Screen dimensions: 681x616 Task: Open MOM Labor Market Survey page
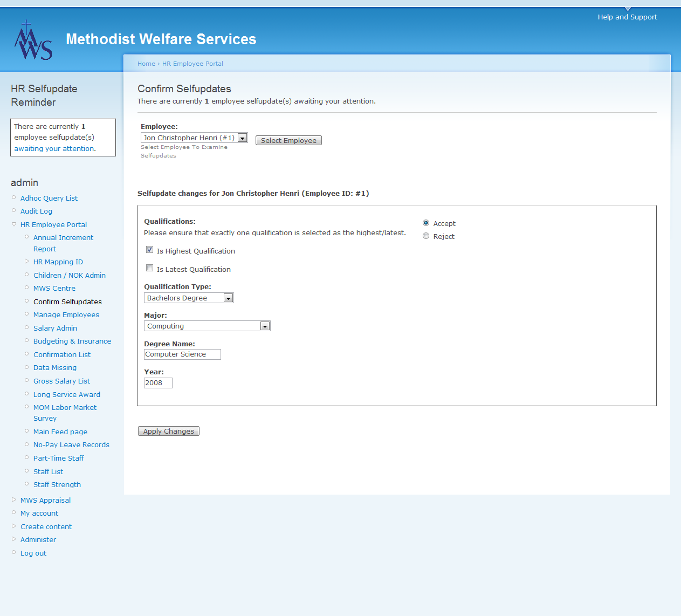(x=65, y=413)
